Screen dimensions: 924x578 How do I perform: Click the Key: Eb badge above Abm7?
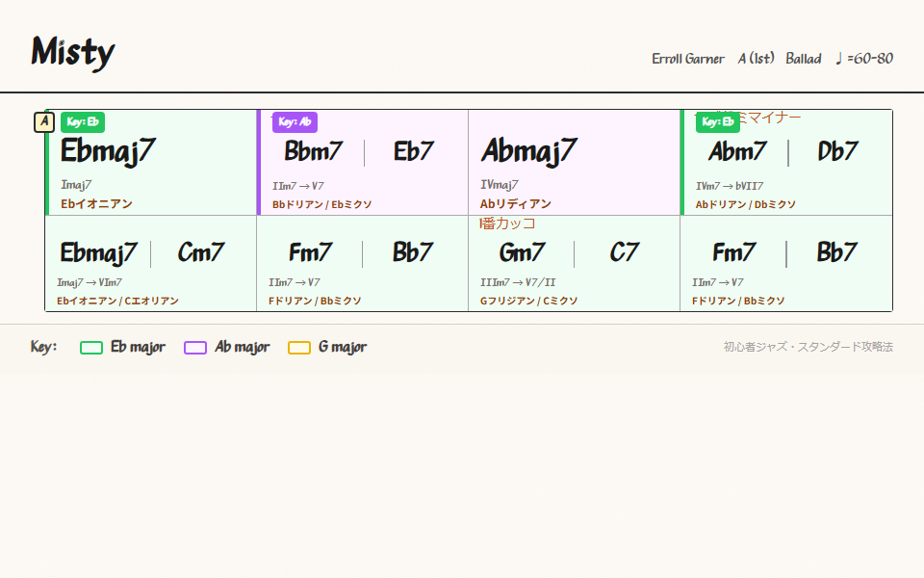[718, 122]
